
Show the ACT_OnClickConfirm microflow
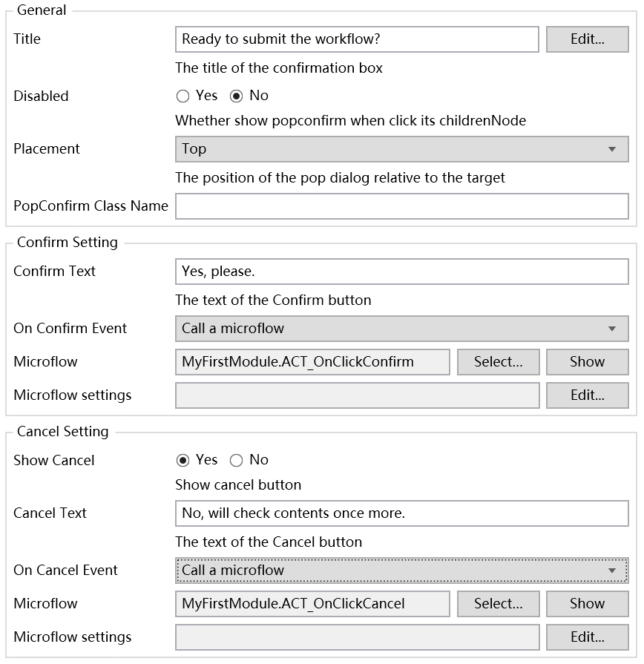[587, 362]
